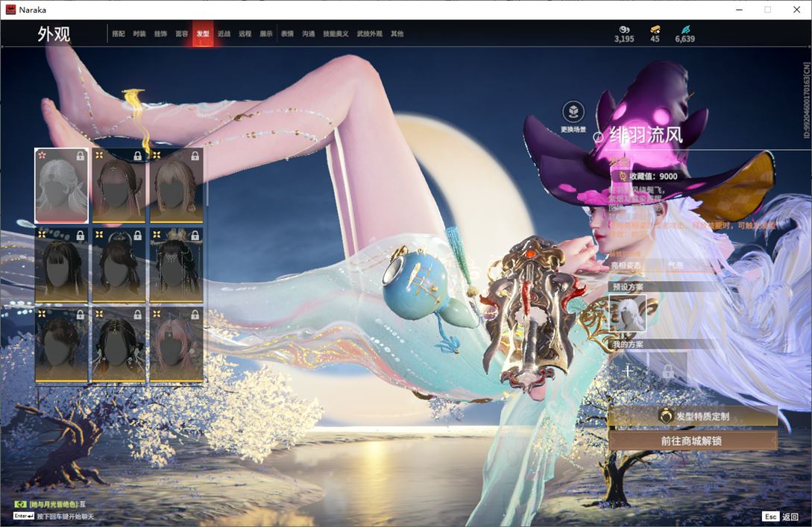The height and width of the screenshot is (527, 812).
Task: Switch to the 远程 tab
Action: (x=245, y=34)
